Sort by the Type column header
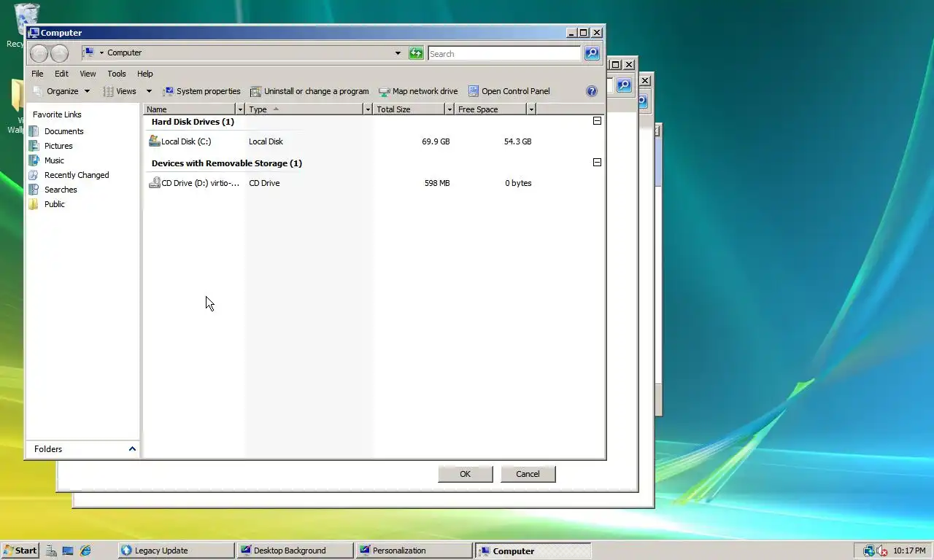Image resolution: width=934 pixels, height=560 pixels. 304,109
